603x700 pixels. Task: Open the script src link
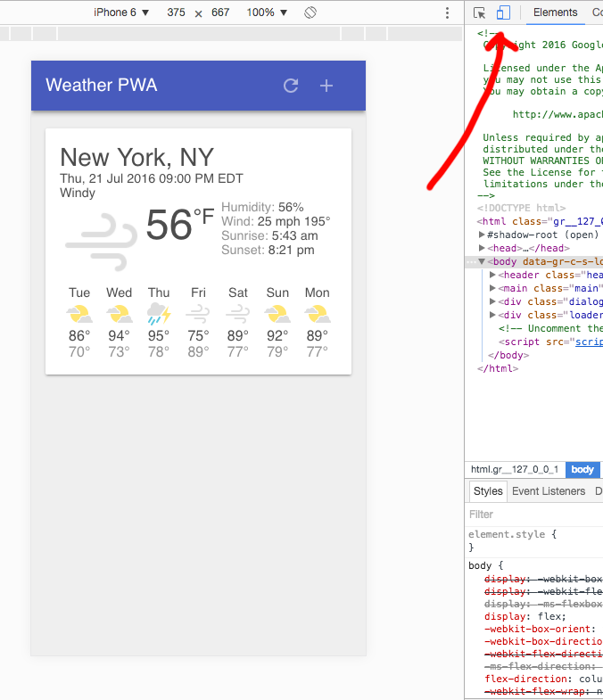[589, 342]
